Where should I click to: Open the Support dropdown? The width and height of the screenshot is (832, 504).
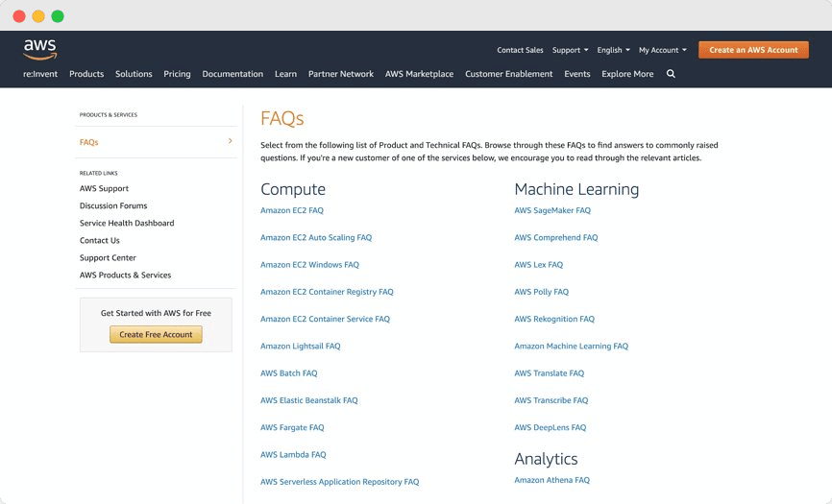(x=570, y=50)
